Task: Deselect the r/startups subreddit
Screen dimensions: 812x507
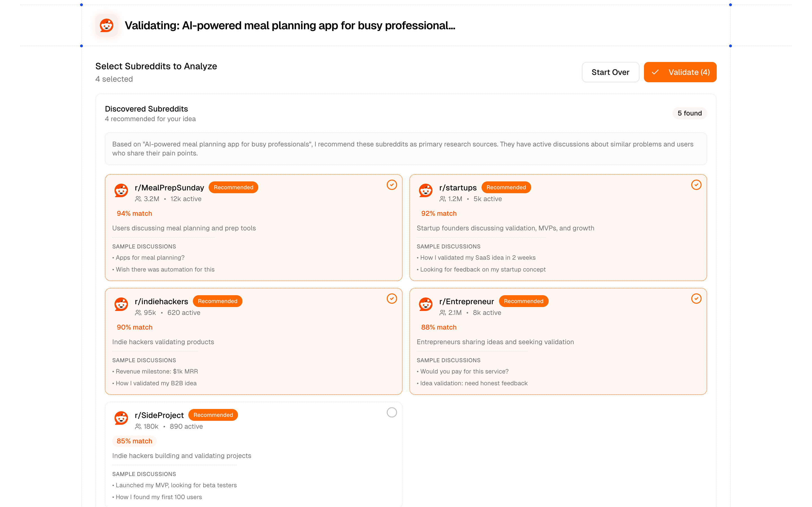Action: tap(696, 185)
